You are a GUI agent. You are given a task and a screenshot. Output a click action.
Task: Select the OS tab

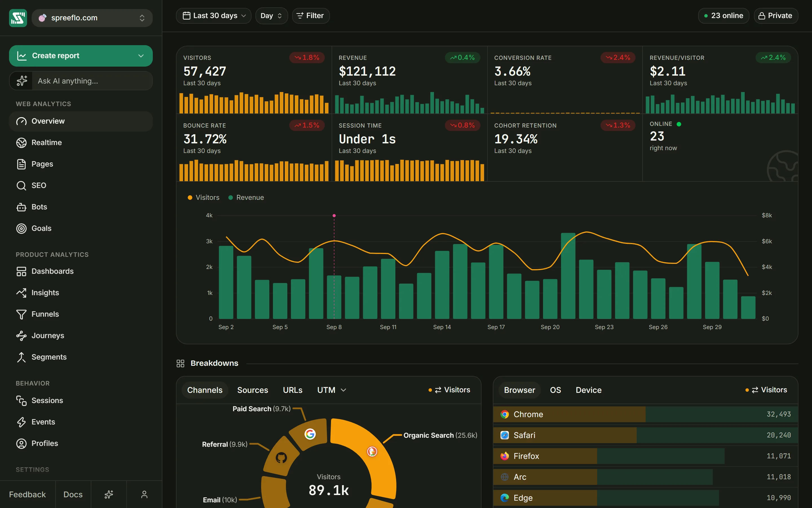[x=555, y=390]
